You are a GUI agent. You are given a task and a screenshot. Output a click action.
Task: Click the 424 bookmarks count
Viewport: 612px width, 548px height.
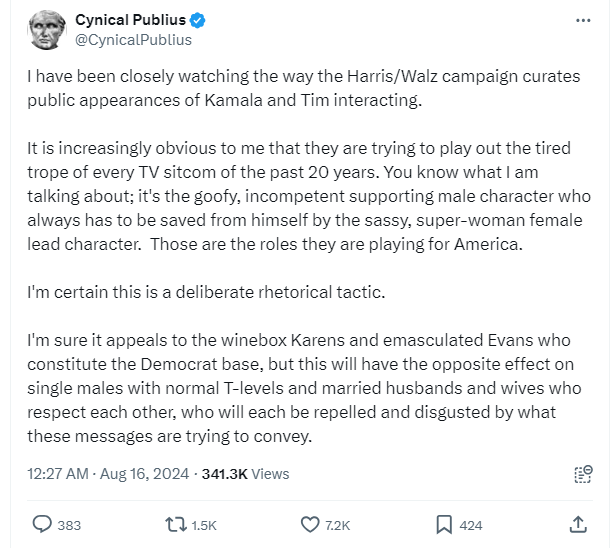pos(471,525)
